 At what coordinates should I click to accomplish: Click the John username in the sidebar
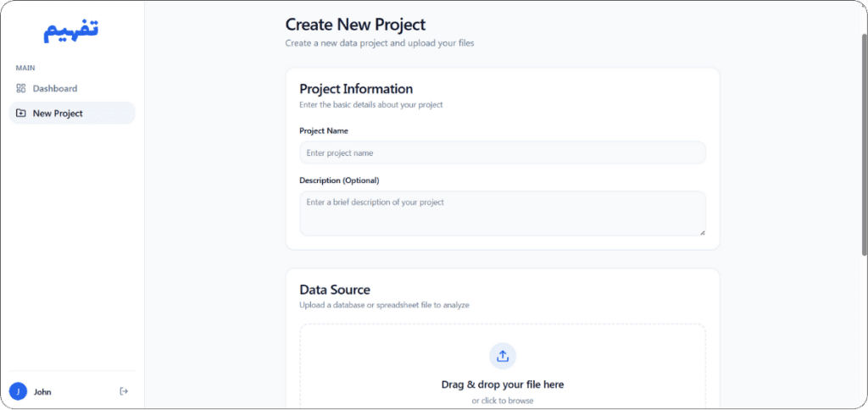(x=42, y=391)
